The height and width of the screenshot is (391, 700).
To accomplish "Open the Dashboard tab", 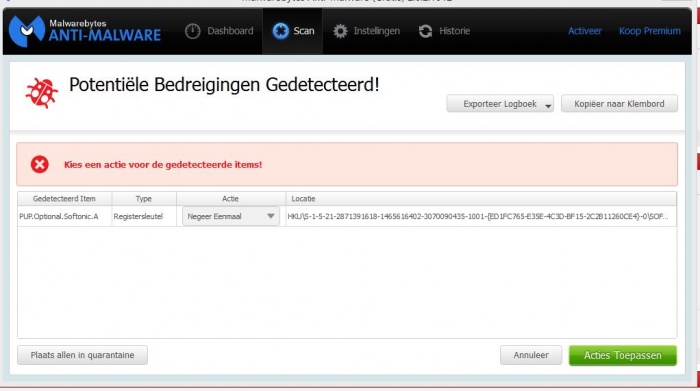I will [x=219, y=31].
